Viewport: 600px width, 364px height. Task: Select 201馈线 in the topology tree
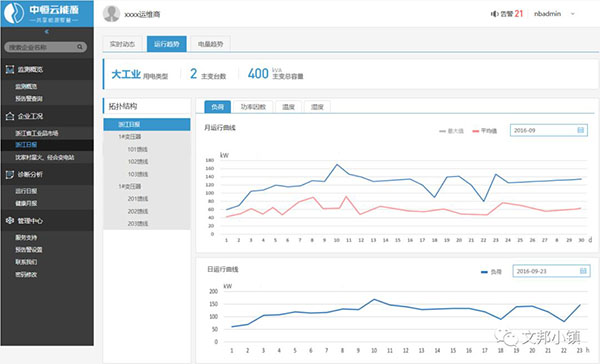point(138,199)
